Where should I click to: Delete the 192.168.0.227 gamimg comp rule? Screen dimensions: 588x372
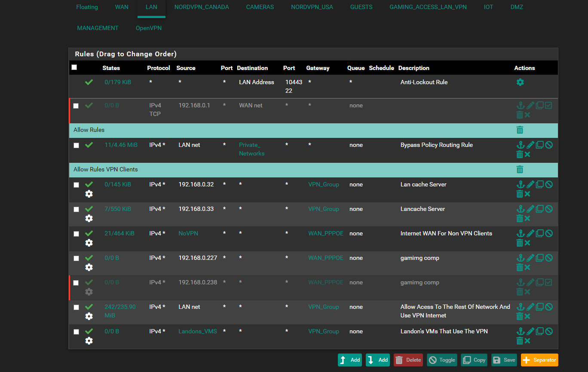point(520,267)
